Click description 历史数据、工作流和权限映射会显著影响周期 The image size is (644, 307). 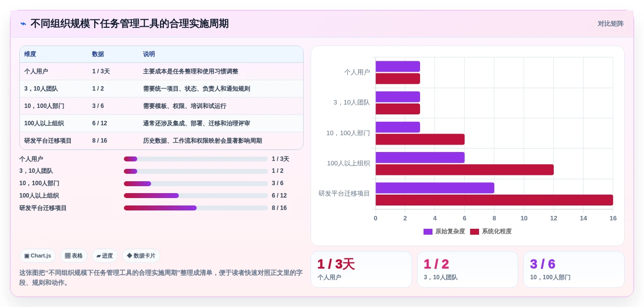coord(203,141)
